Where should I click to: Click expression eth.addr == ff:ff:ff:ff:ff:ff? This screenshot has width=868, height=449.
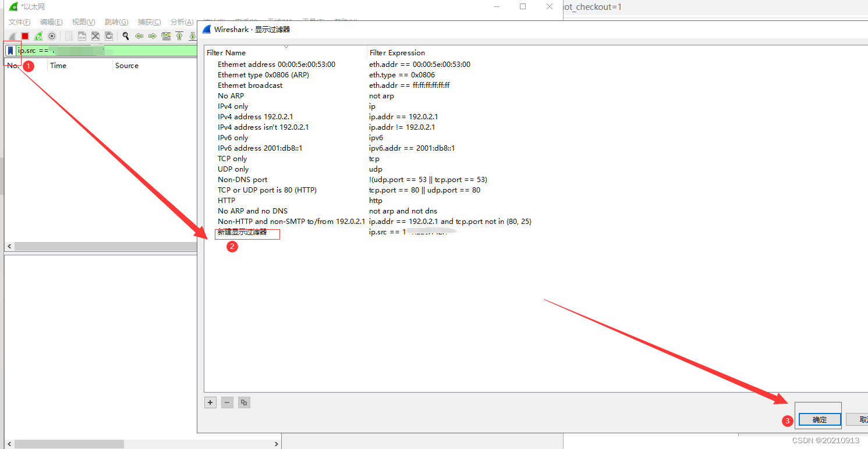tap(409, 85)
